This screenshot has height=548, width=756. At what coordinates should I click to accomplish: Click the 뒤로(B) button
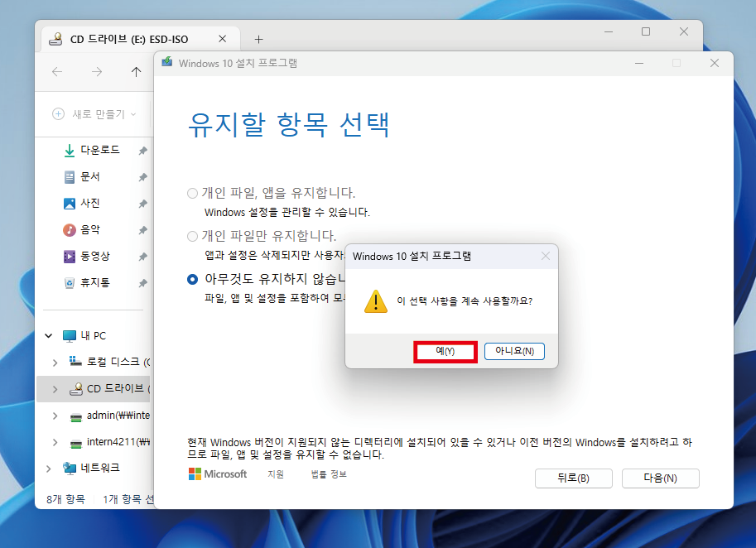tap(573, 478)
